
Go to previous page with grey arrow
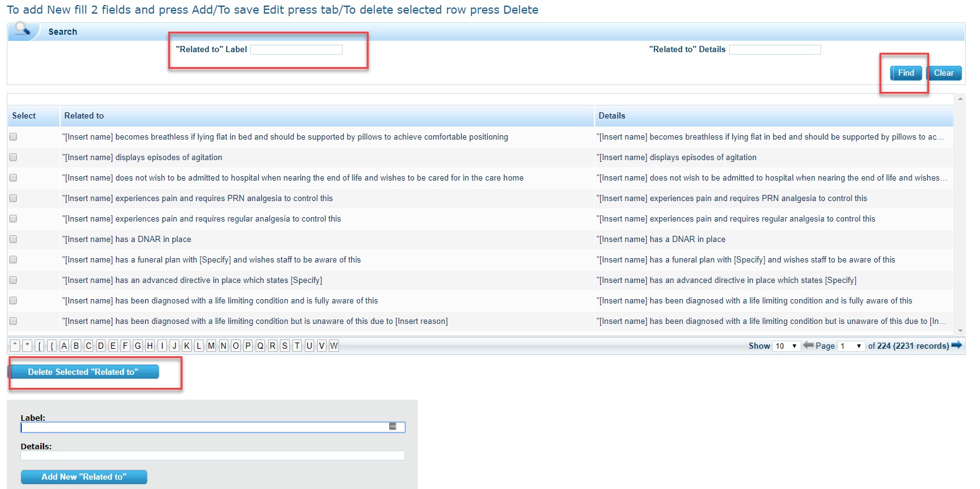(808, 345)
